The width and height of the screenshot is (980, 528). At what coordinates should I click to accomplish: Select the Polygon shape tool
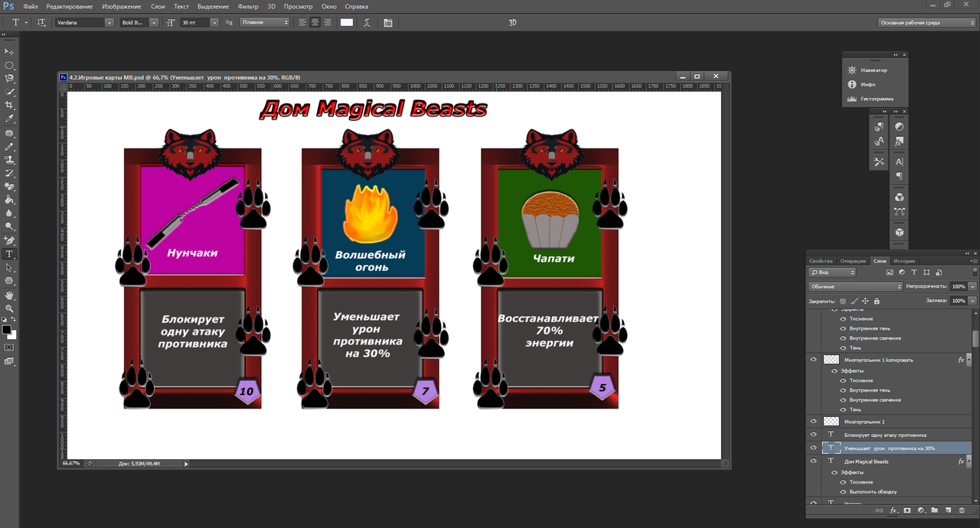(10, 281)
